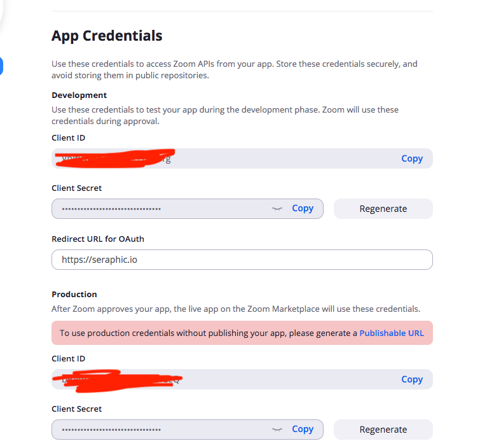Open the Publishable URL link
The width and height of the screenshot is (480, 448).
tap(392, 333)
